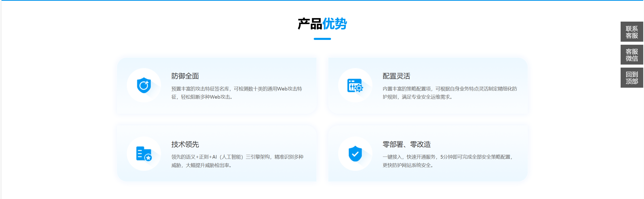Screen dimensions: 644x199
Task: Click the thin blue line at page top
Action: pyautogui.click(x=322, y=1)
